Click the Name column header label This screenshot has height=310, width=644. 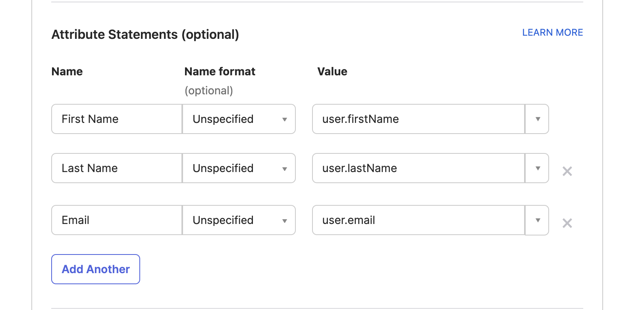pos(67,72)
